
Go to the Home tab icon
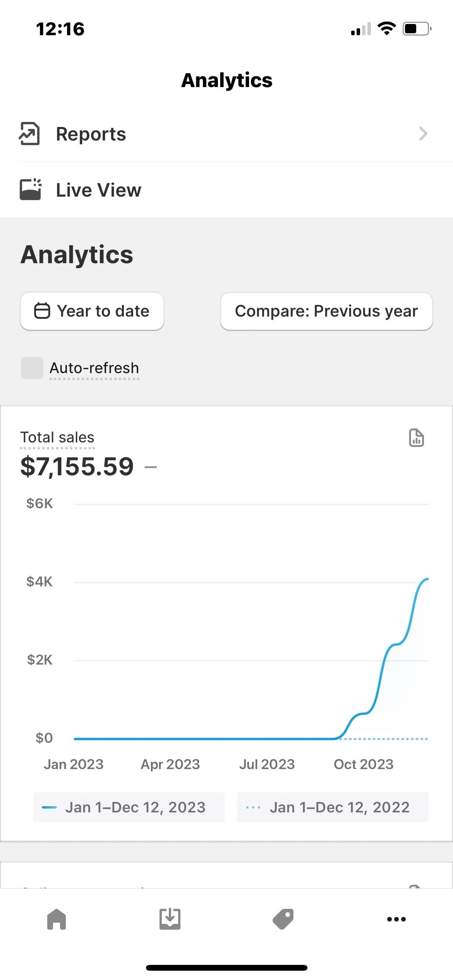pyautogui.click(x=57, y=919)
